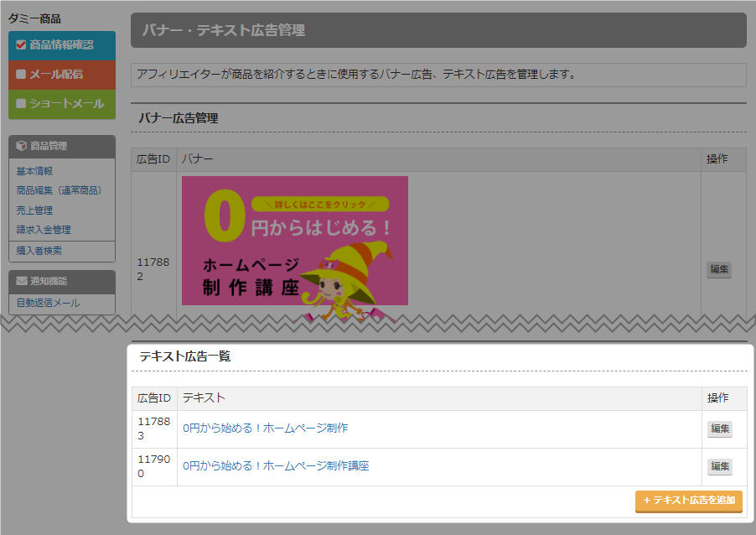
Task: Open text ad link 0円から始める！ホームページ制作
Action: click(x=265, y=429)
